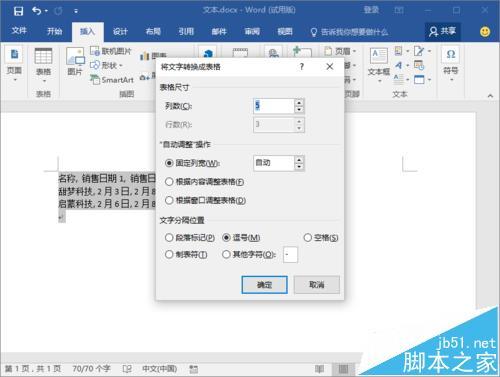The height and width of the screenshot is (377, 500).
Task: Open the 布局 Layout tab
Action: [x=153, y=32]
